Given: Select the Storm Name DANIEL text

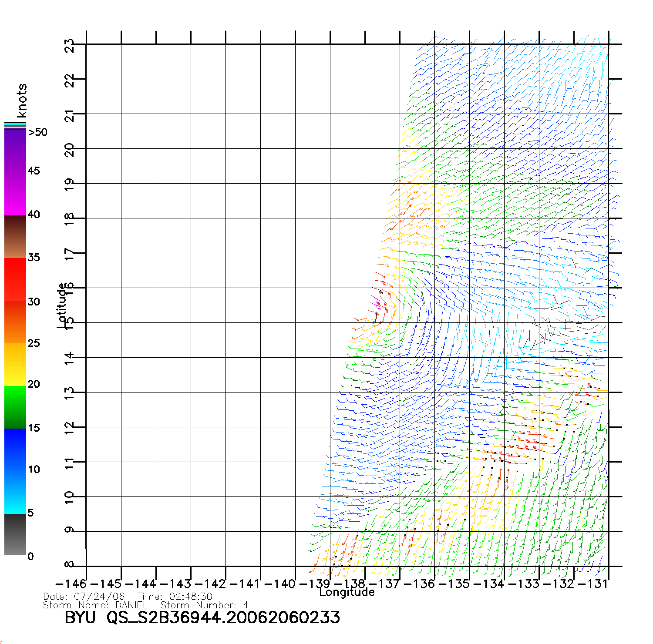Looking at the screenshot, I should (95, 605).
